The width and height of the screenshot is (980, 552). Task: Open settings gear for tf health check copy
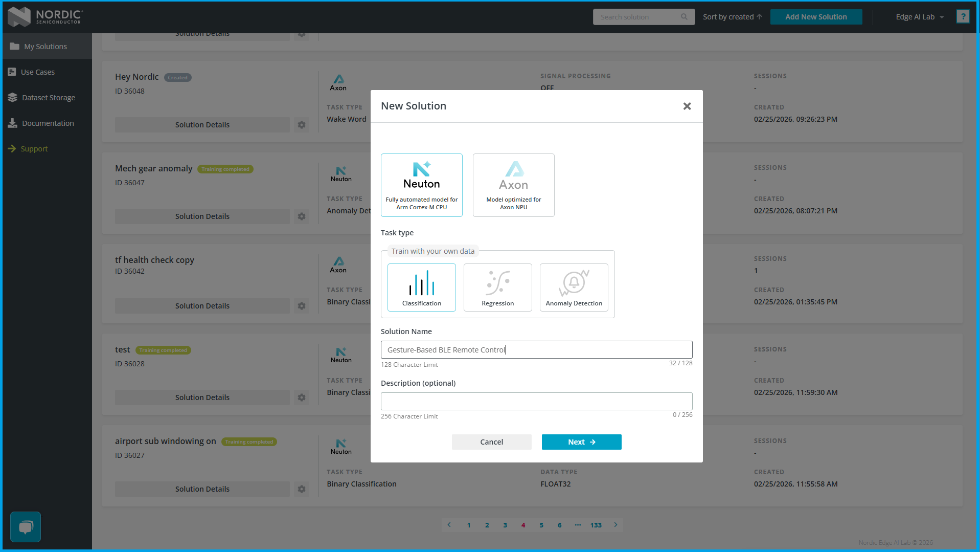pyautogui.click(x=302, y=306)
